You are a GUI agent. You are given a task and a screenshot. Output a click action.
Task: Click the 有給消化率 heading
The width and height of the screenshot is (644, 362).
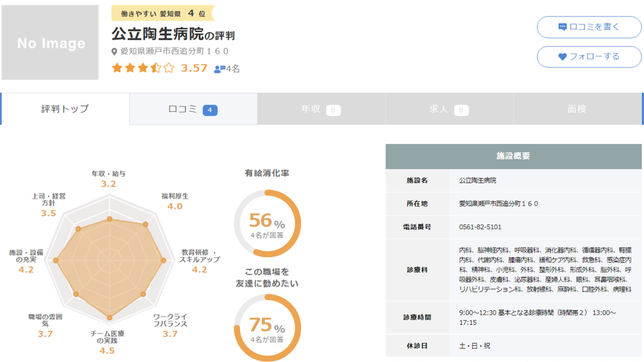[268, 173]
